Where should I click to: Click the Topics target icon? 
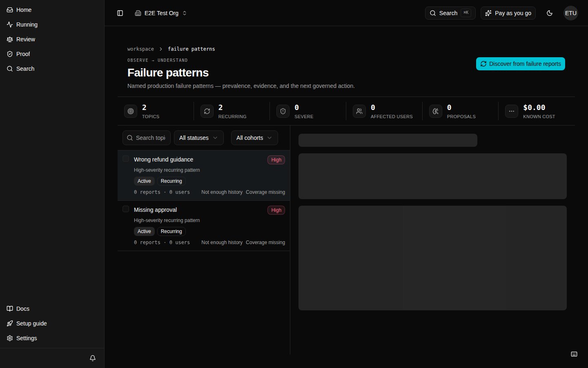coord(131,111)
